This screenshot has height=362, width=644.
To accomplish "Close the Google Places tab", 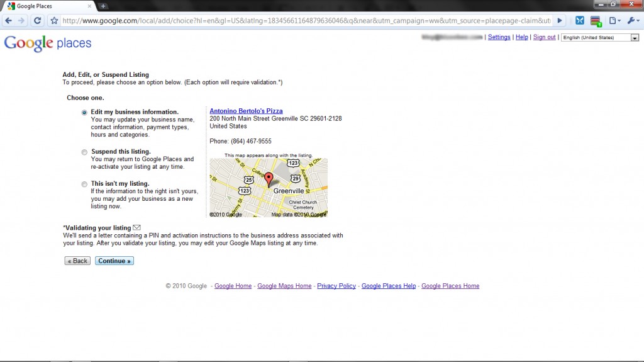I will (x=89, y=6).
